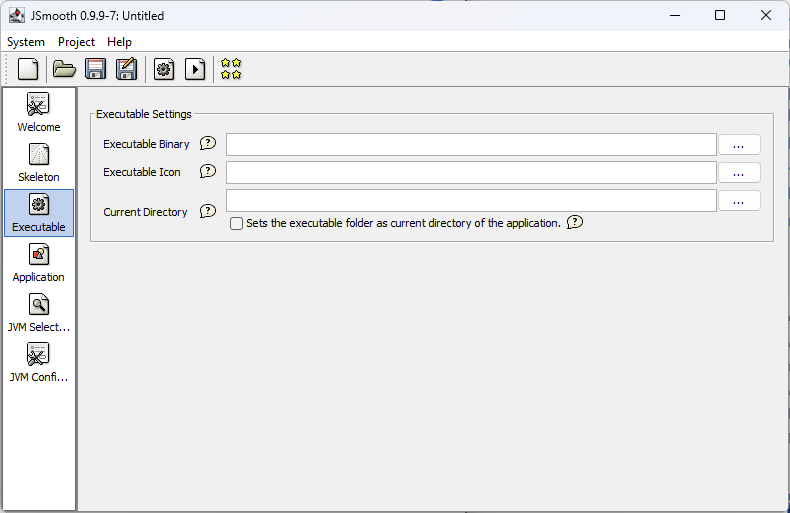Select the Executable sidebar panel

(x=39, y=213)
